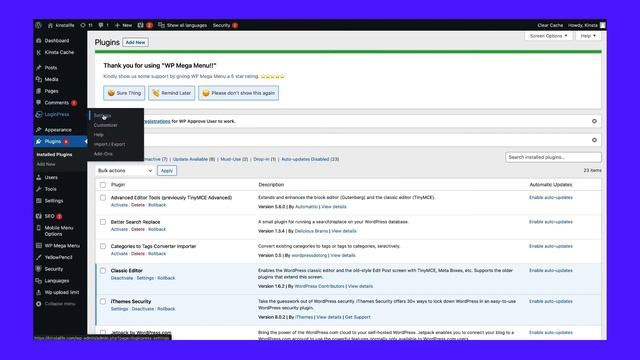Filter plugins by Auto-updates Disabled (23)
The width and height of the screenshot is (640, 360).
click(310, 159)
